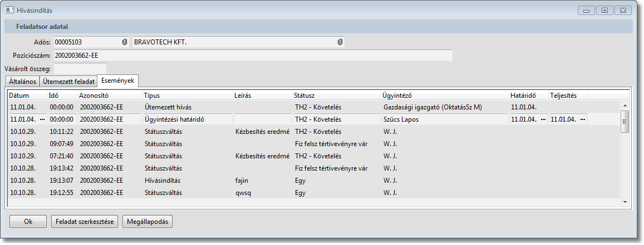This screenshot has width=644, height=245.
Task: Select the Hívásindítás event row
Action: pyautogui.click(x=314, y=180)
